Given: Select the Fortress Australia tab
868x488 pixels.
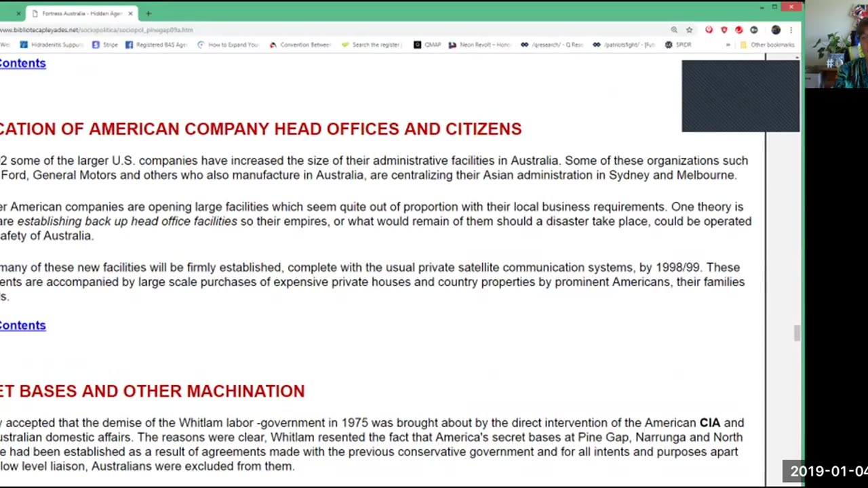Looking at the screenshot, I should coord(81,14).
